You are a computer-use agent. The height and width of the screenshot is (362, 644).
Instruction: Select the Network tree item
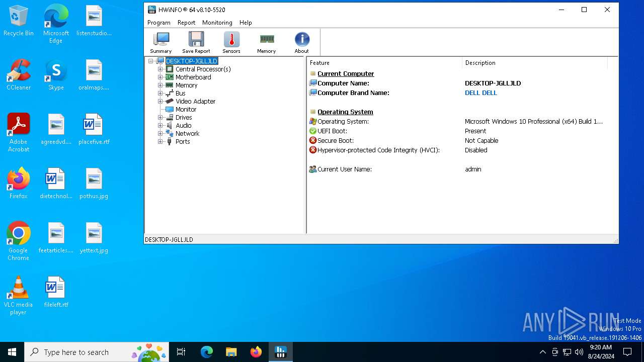point(187,134)
